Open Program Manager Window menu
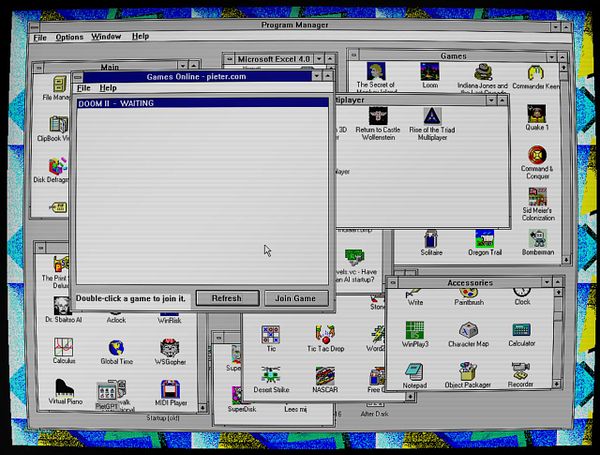 106,36
